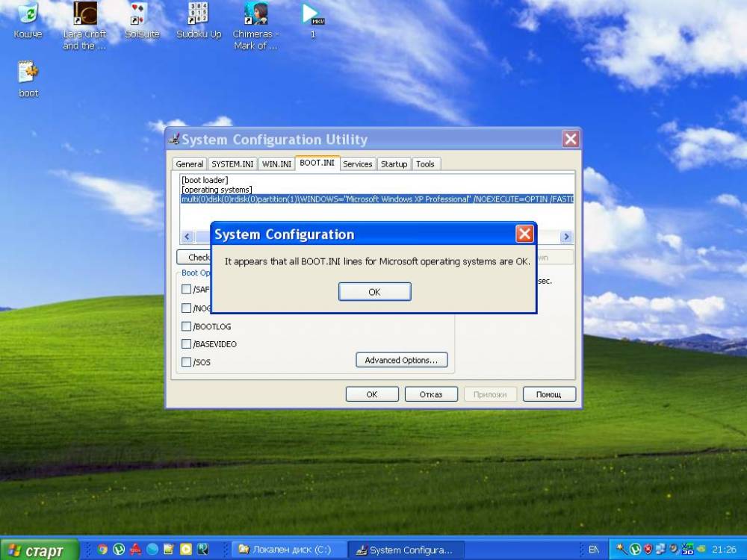Enable the /BASEVIDEO checkbox
Screen dimensions: 747x560
pyautogui.click(x=186, y=343)
